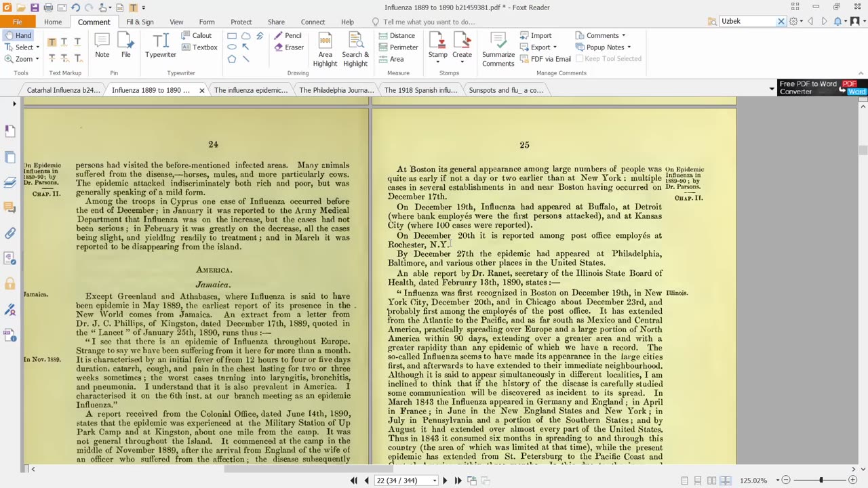Click the Open folder icon
The image size is (868, 488).
(x=21, y=7)
